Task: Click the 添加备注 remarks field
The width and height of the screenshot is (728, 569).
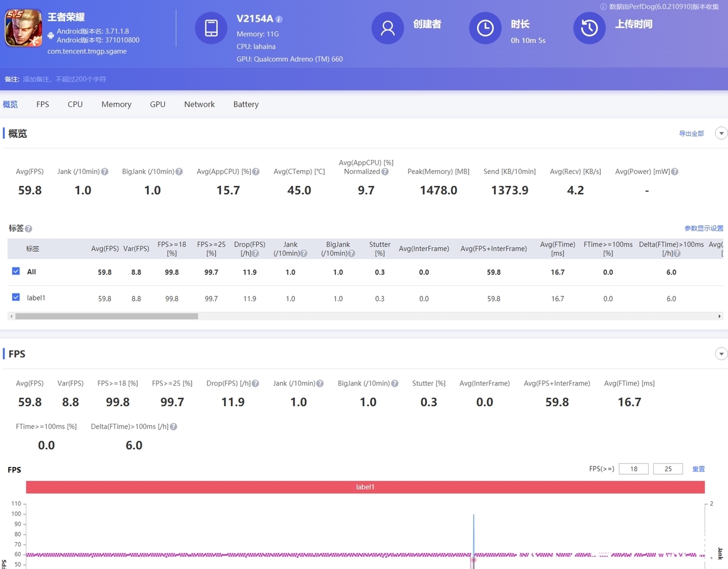Action: point(65,79)
